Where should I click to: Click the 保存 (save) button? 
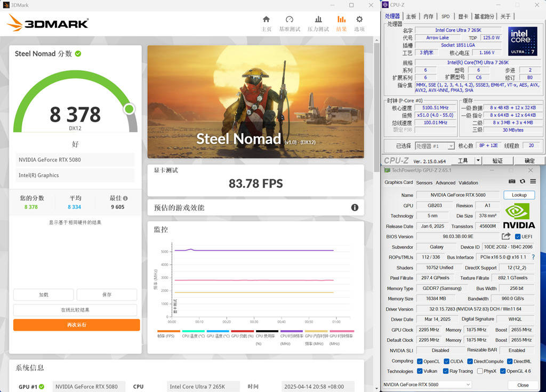coord(107,295)
